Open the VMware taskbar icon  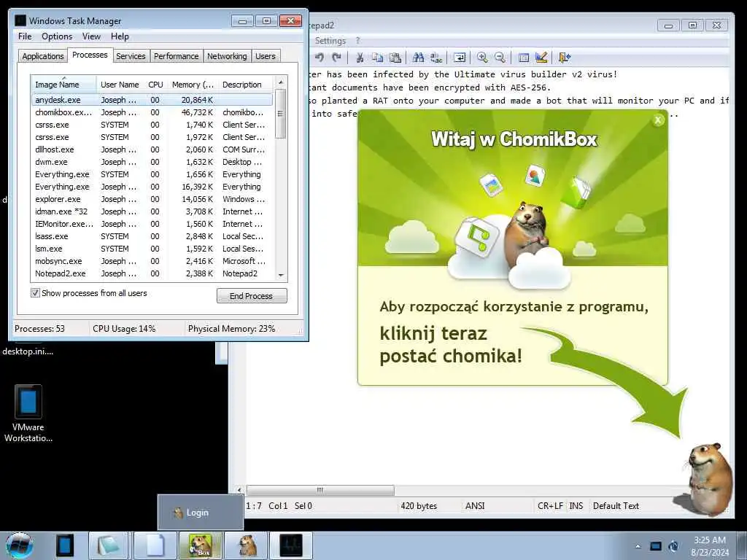[65, 545]
